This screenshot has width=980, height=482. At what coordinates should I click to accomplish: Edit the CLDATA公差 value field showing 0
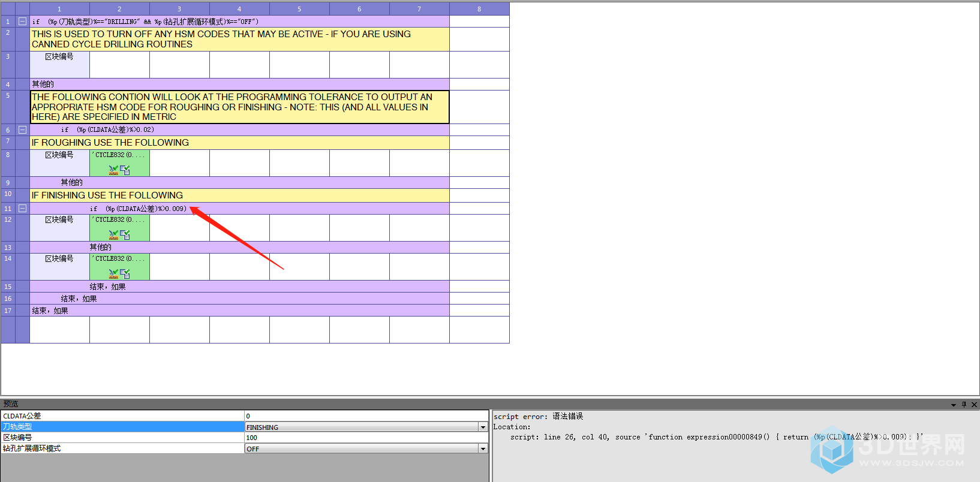click(366, 415)
